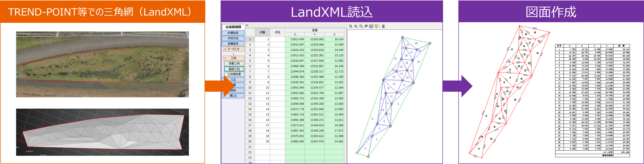Viewport: 644px width, 164px height.
Task: Select the X value 21979.602
Action: 295,136
